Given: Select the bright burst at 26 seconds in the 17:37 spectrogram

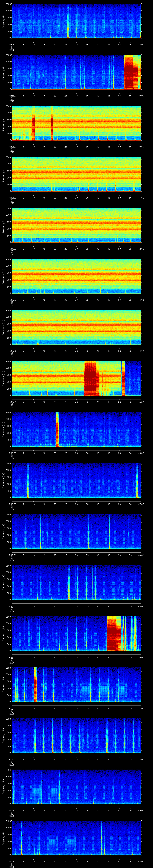Looking at the screenshot, I should 68,21.
